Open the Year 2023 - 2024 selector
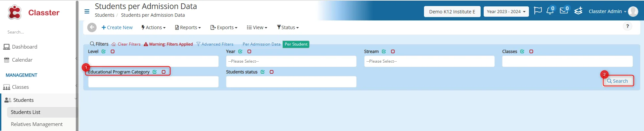Image resolution: width=644 pixels, height=131 pixels. (506, 11)
